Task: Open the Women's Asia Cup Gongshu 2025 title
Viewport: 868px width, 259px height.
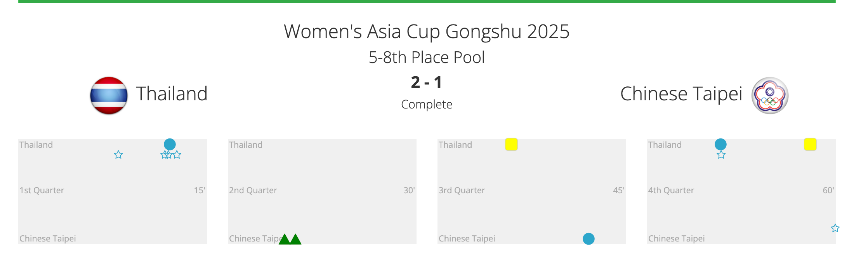Action: pos(427,31)
